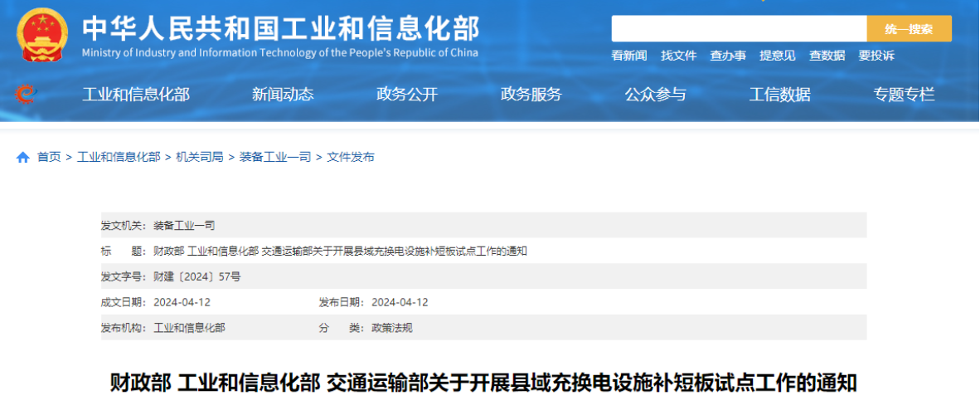This screenshot has height=415, width=980.
Task: Click 文件发布 in the breadcrumb
Action: coord(351,158)
